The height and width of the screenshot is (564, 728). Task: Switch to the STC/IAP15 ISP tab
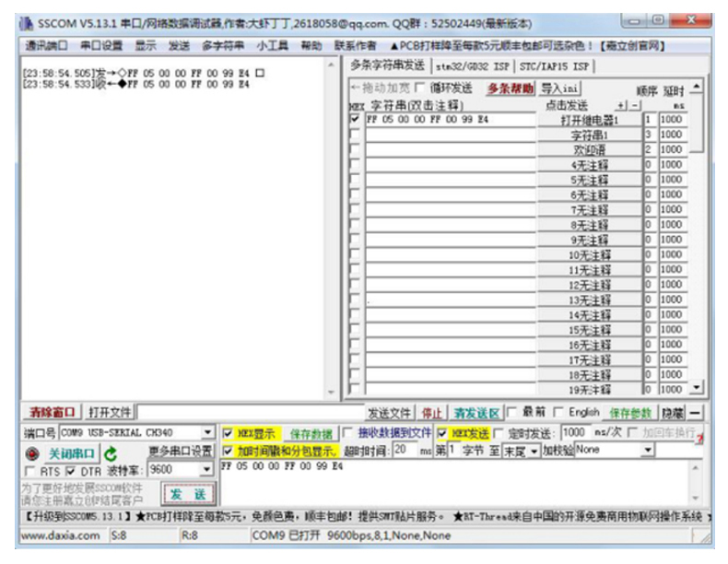tap(554, 65)
